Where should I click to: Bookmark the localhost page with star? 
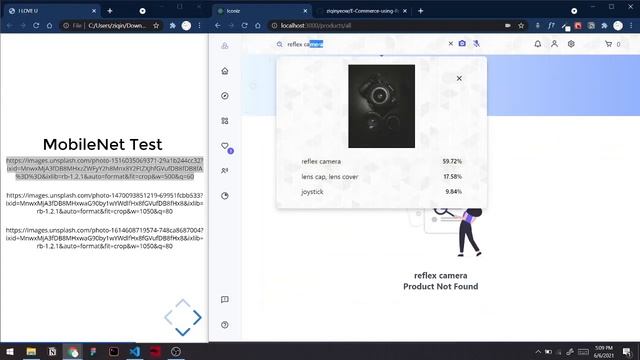(x=521, y=25)
